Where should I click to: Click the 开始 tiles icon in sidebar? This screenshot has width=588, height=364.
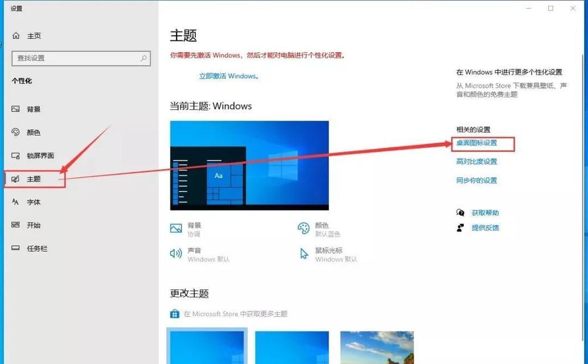[15, 225]
